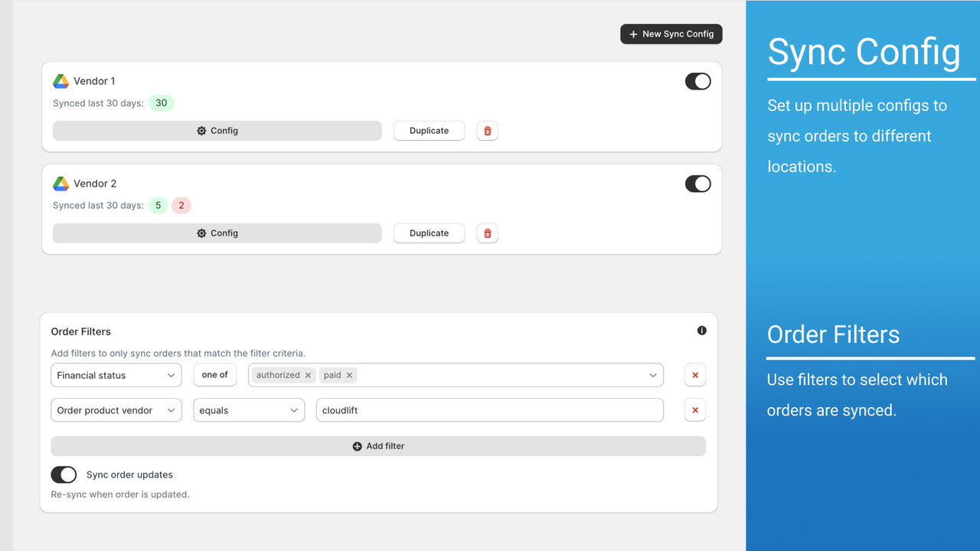
Task: Toggle the Sync order updates switch
Action: coord(64,474)
